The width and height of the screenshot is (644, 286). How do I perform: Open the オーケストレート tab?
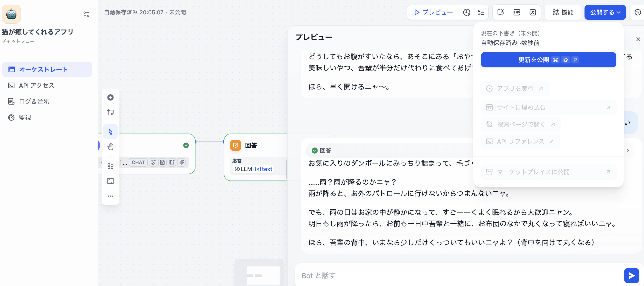[x=47, y=69]
